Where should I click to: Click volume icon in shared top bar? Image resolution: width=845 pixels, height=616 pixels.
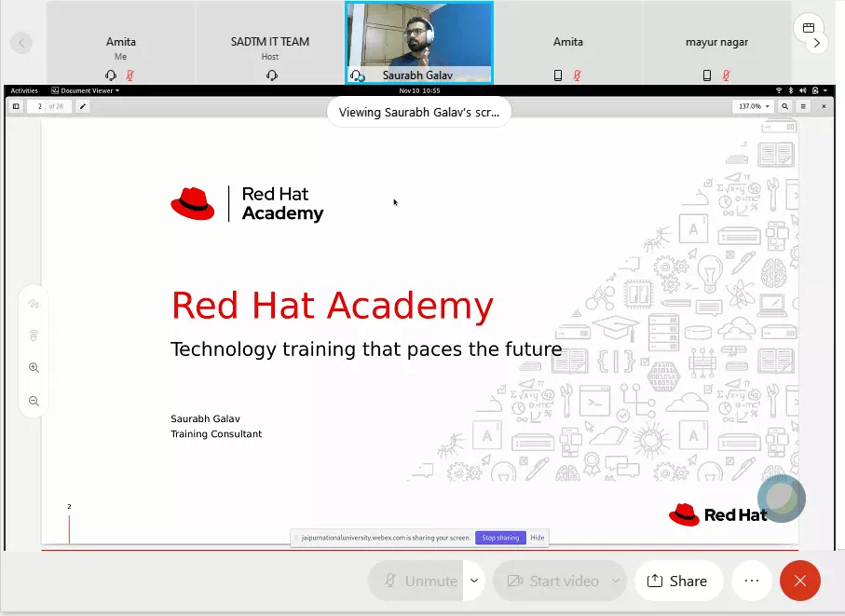(x=803, y=90)
